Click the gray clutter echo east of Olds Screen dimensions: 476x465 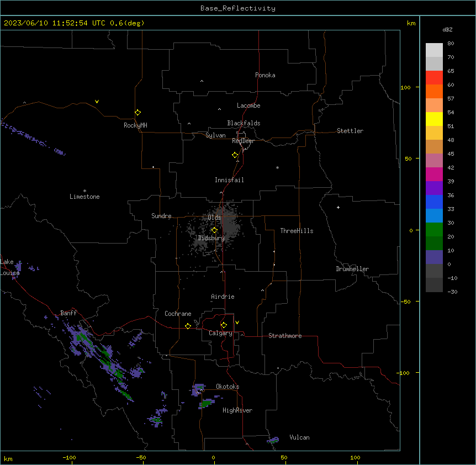(x=231, y=225)
